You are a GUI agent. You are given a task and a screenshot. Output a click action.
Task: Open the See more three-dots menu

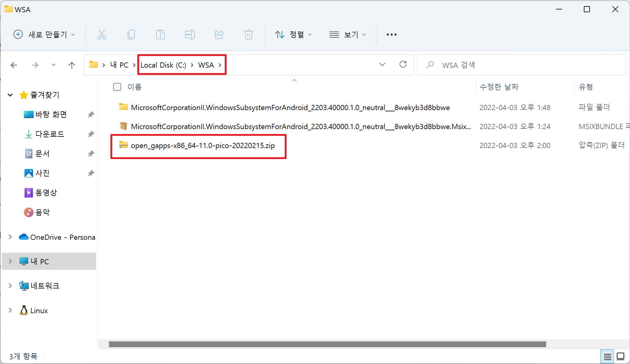391,35
